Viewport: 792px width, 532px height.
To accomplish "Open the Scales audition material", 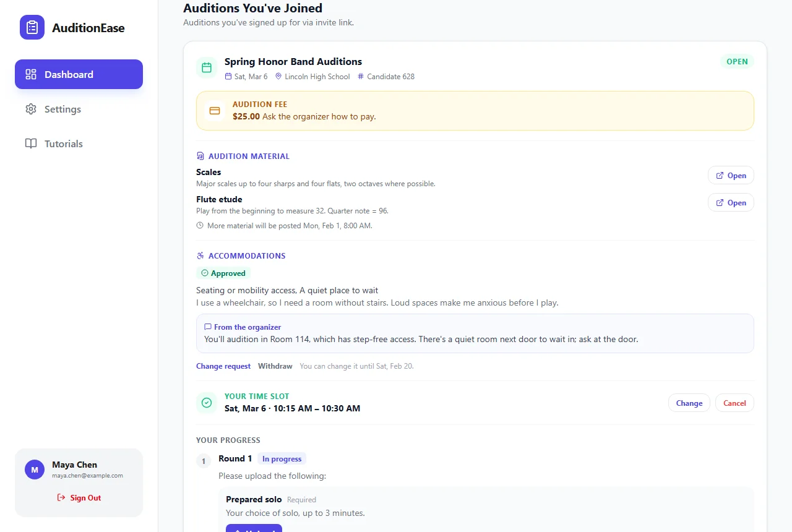I will [x=731, y=176].
